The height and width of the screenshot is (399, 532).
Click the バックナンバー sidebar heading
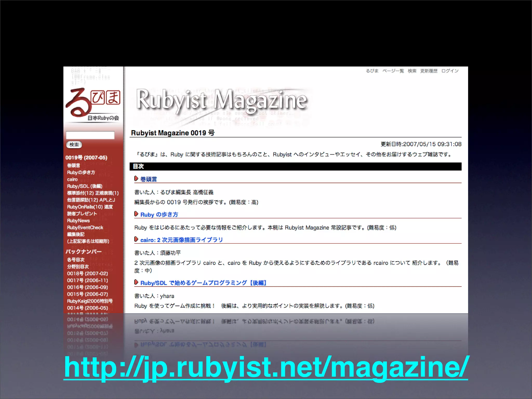tap(83, 252)
